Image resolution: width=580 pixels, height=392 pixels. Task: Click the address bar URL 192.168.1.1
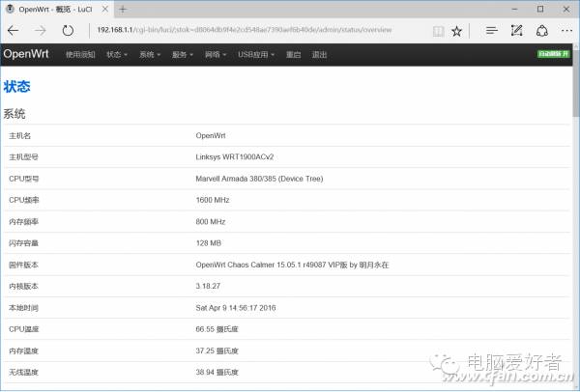click(245, 30)
